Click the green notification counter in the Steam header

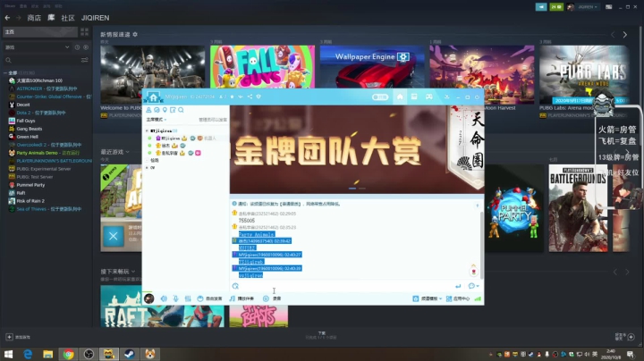tap(556, 7)
